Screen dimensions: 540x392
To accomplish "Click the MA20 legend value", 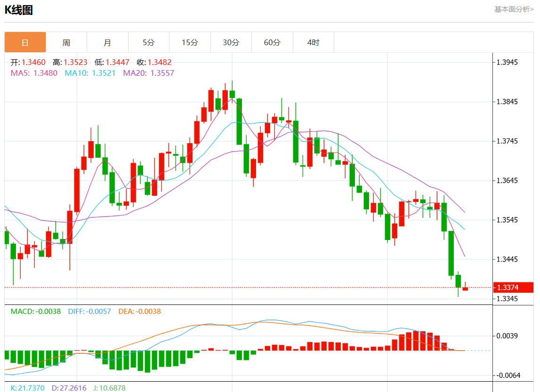I will tap(148, 73).
